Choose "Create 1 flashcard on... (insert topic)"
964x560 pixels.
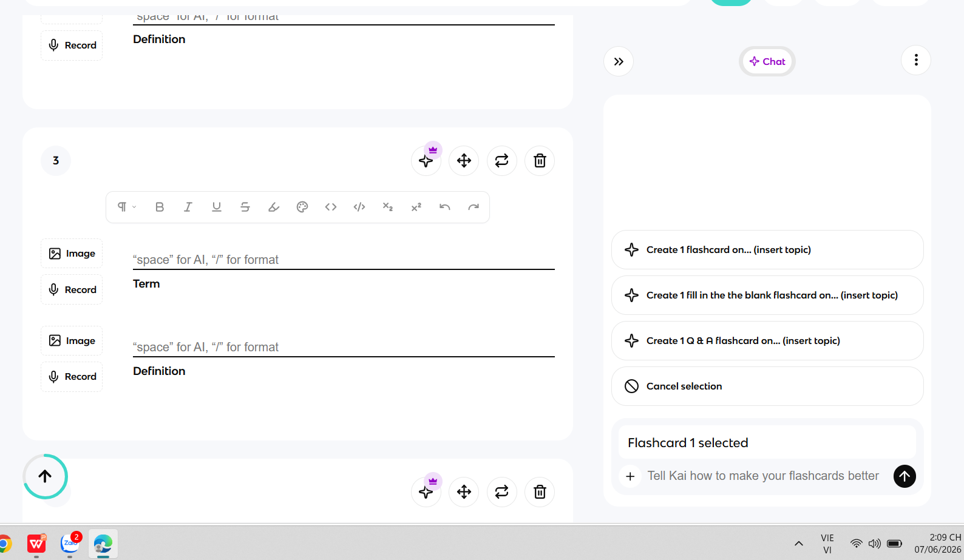(767, 250)
